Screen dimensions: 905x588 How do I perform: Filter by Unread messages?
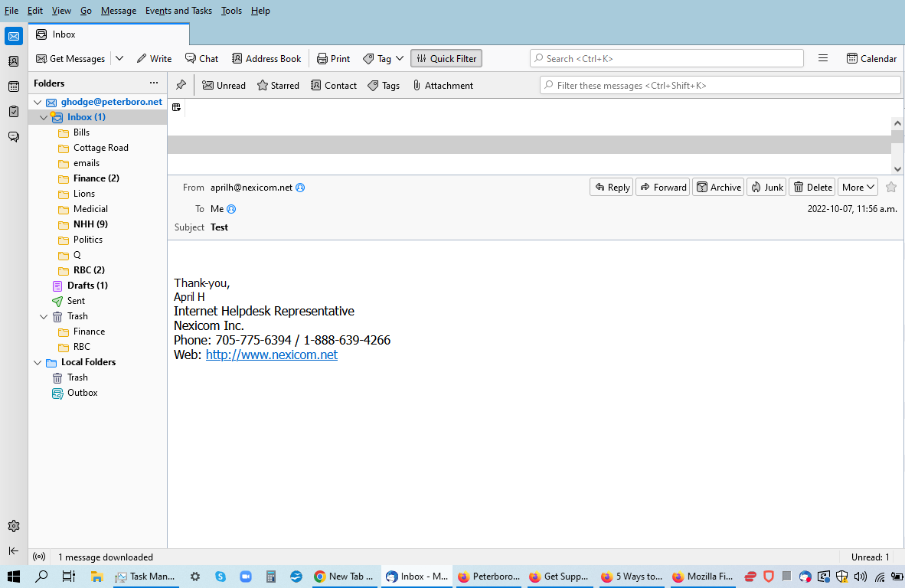(x=224, y=86)
